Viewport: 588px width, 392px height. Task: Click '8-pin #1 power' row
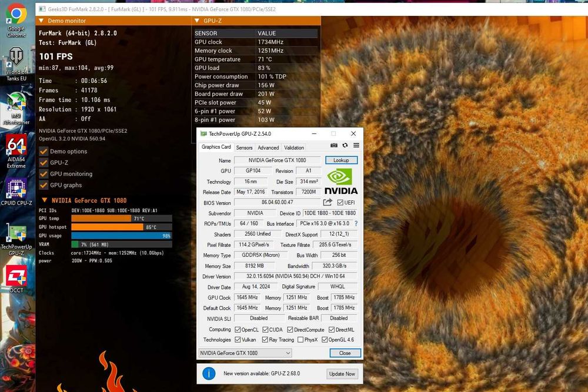(256, 119)
